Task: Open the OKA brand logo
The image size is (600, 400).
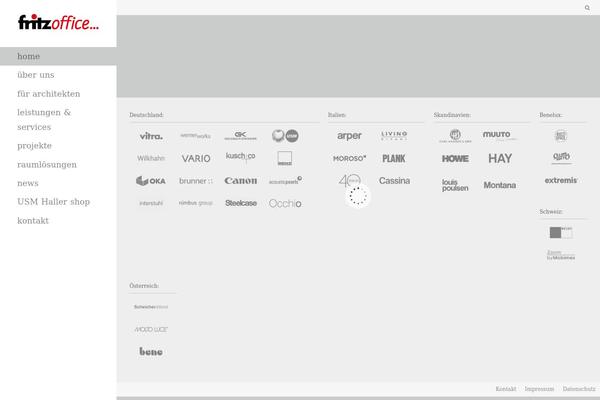Action: coord(151,181)
